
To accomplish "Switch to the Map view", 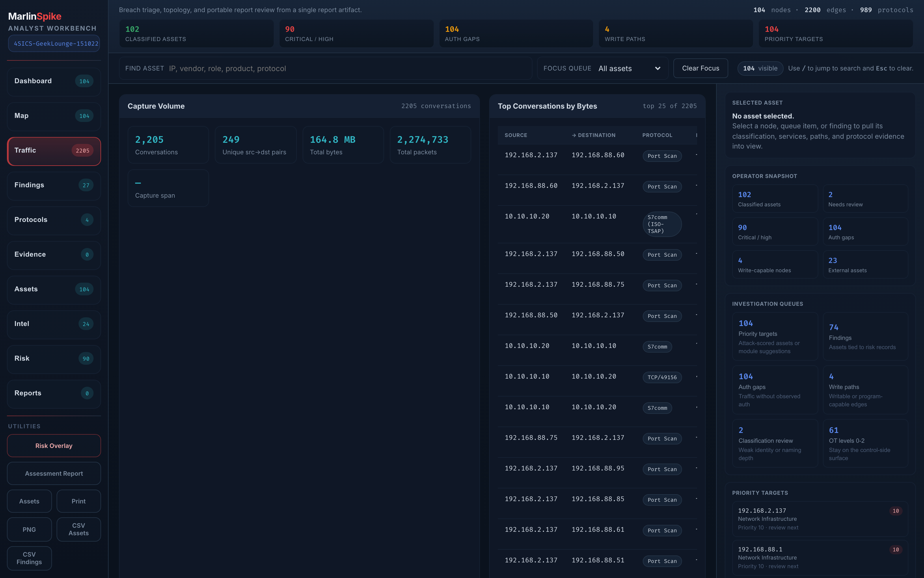I will coord(54,116).
